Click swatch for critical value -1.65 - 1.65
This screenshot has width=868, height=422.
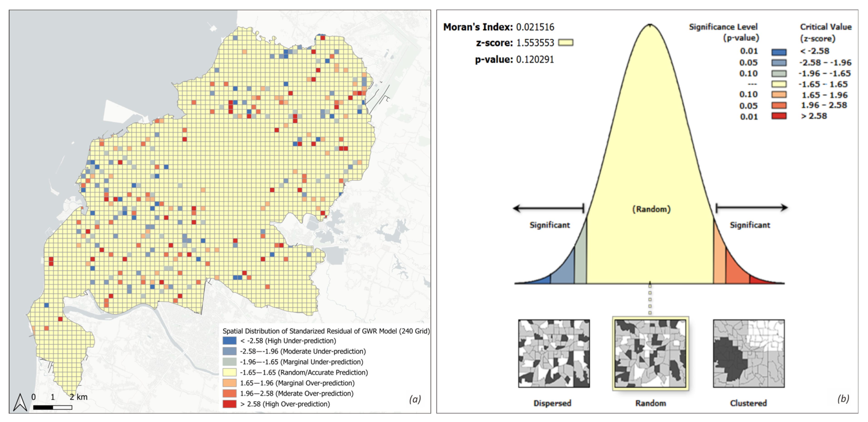click(x=779, y=84)
